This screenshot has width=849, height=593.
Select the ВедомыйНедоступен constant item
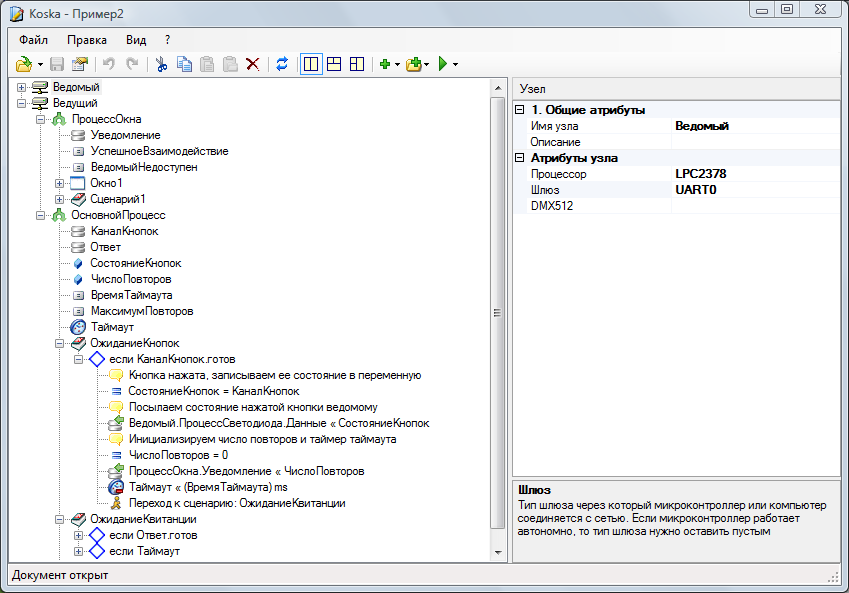click(144, 167)
